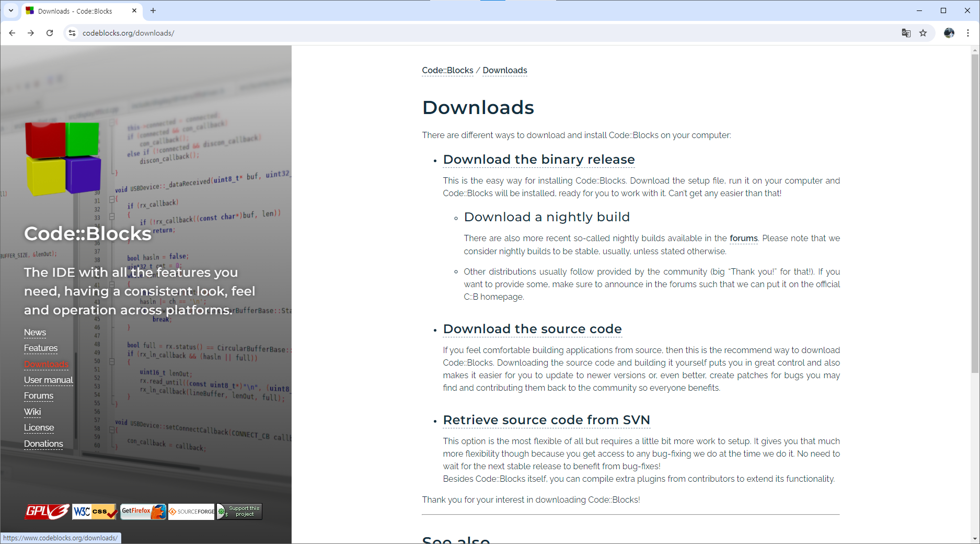Click the W3C CSS validation badge

(95, 512)
